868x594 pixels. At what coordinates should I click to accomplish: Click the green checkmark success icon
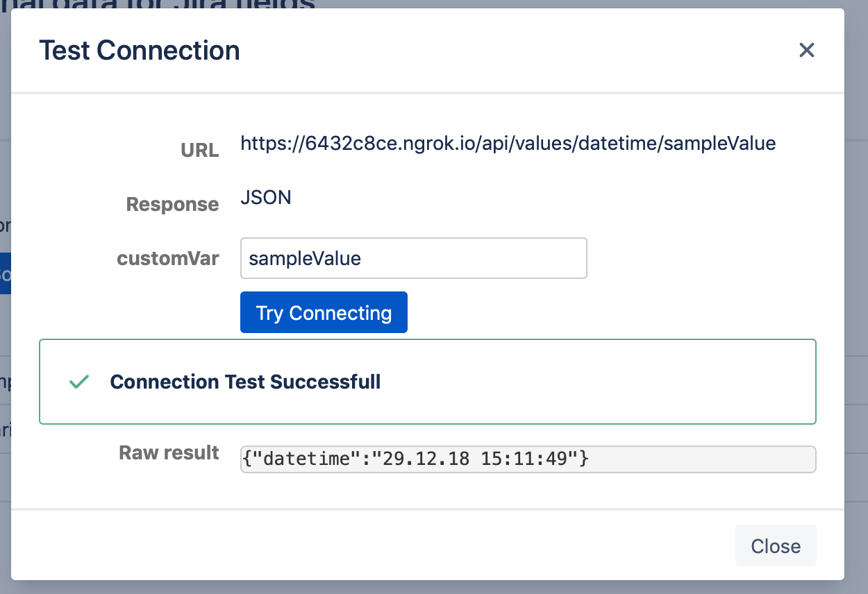click(78, 382)
